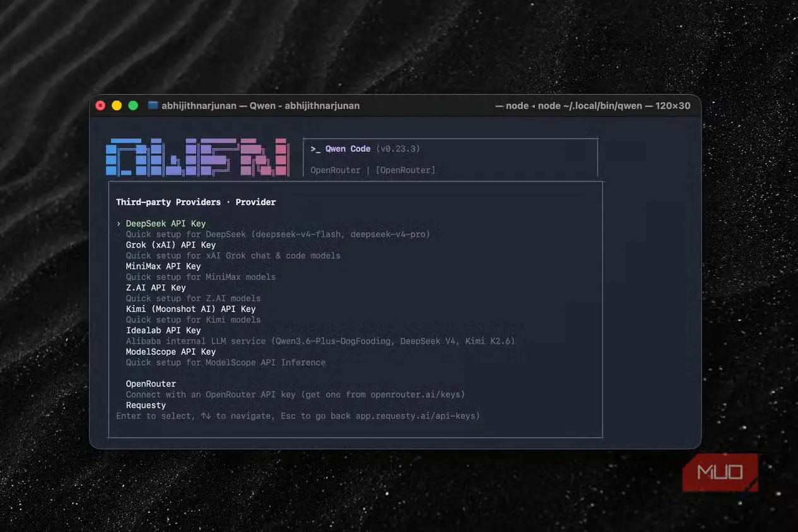The height and width of the screenshot is (532, 798).
Task: Click the folder icon in the title bar
Action: coord(153,105)
